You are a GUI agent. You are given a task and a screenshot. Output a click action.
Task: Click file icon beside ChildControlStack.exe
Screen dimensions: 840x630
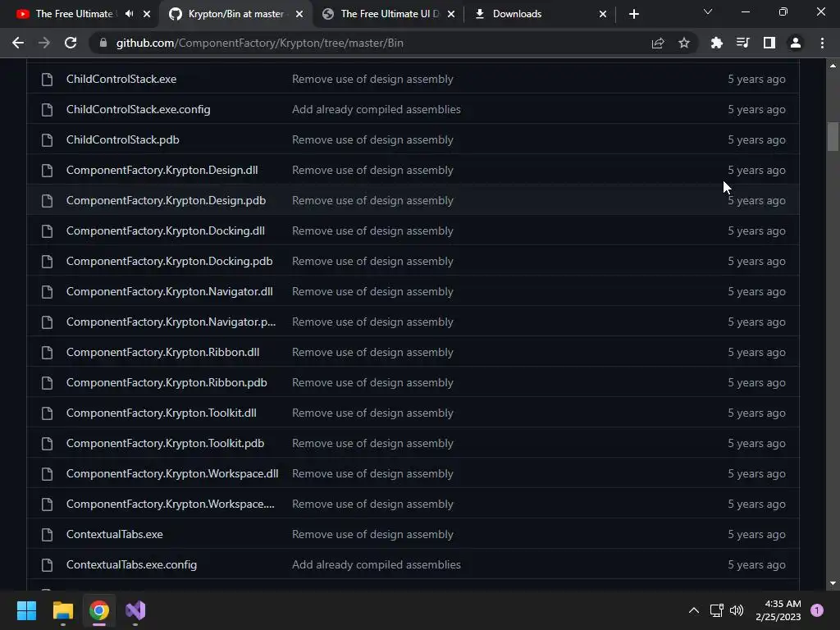[x=47, y=80]
